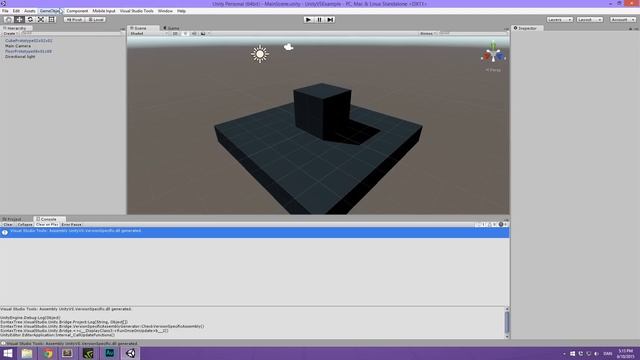
Task: Click the green Y axis on orientation gizmo
Action: point(493,45)
